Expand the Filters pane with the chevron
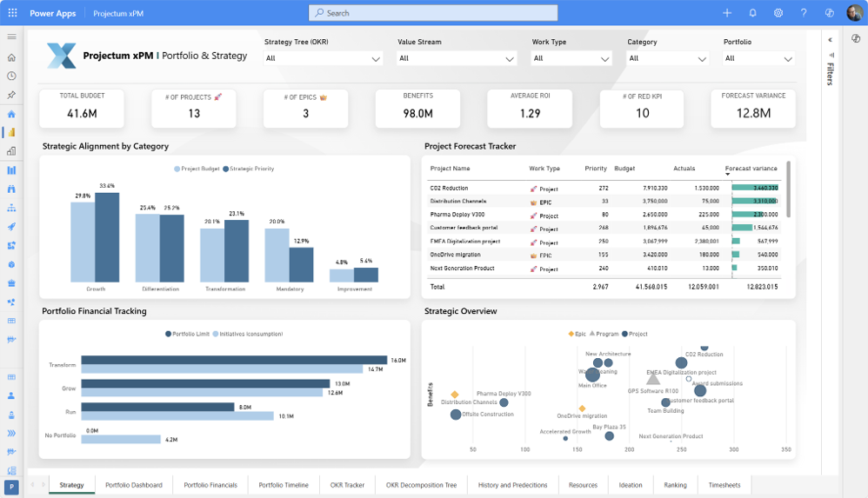The image size is (868, 498). (830, 40)
